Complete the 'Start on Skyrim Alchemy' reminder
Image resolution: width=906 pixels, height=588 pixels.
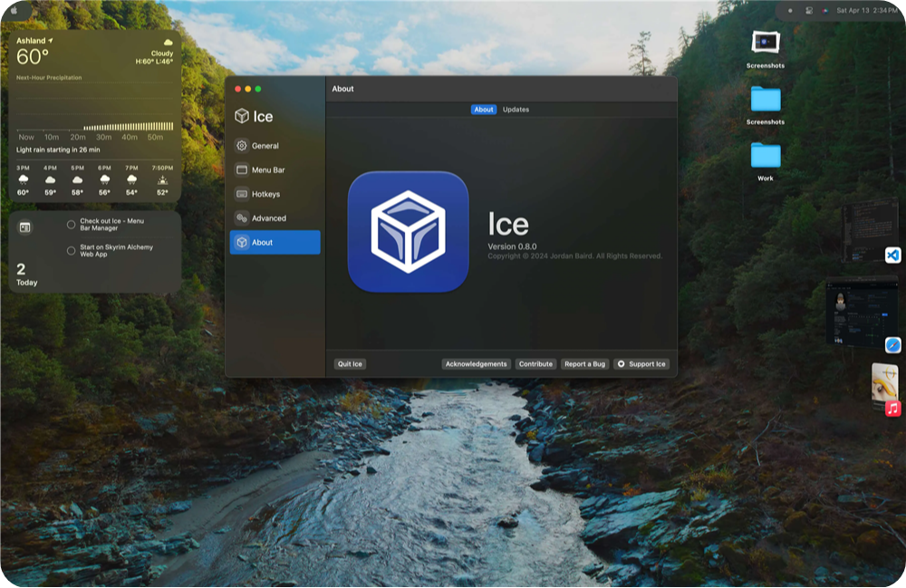coord(71,251)
